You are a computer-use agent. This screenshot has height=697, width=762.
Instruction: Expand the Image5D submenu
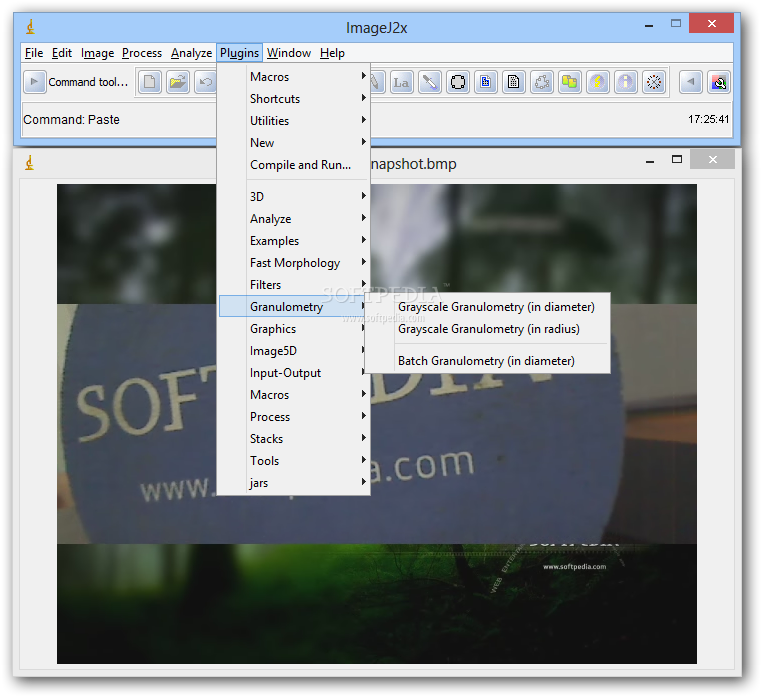click(x=292, y=350)
